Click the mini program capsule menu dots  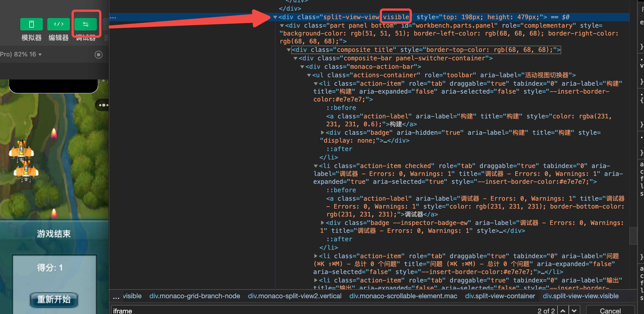(x=103, y=105)
